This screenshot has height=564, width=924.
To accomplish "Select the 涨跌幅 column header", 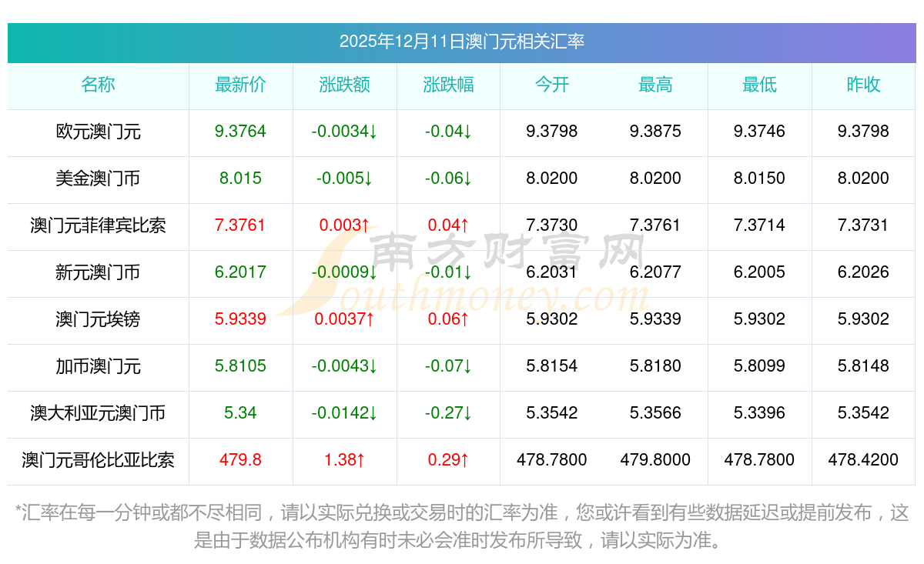I will tap(448, 85).
